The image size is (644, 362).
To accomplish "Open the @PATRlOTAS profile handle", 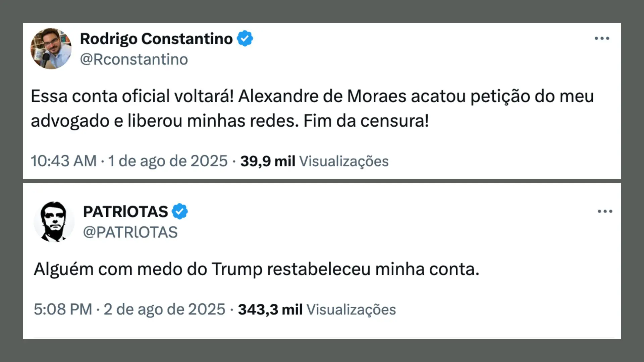I will 130,232.
